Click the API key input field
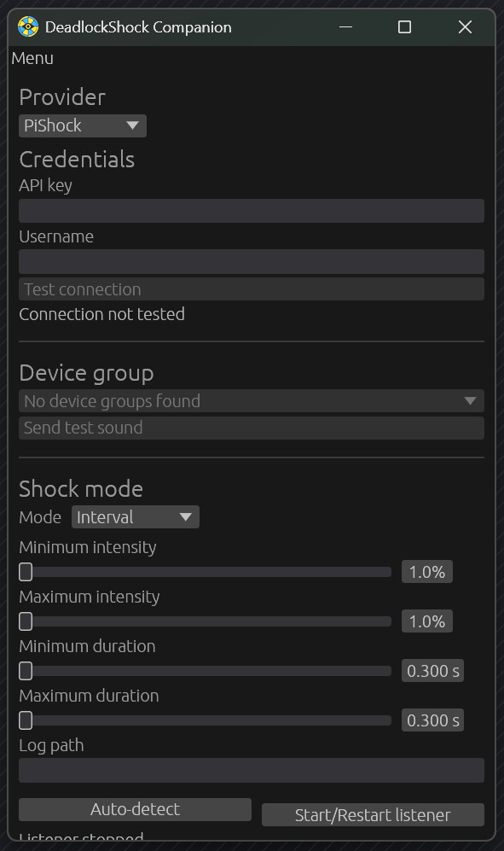 pyautogui.click(x=252, y=211)
